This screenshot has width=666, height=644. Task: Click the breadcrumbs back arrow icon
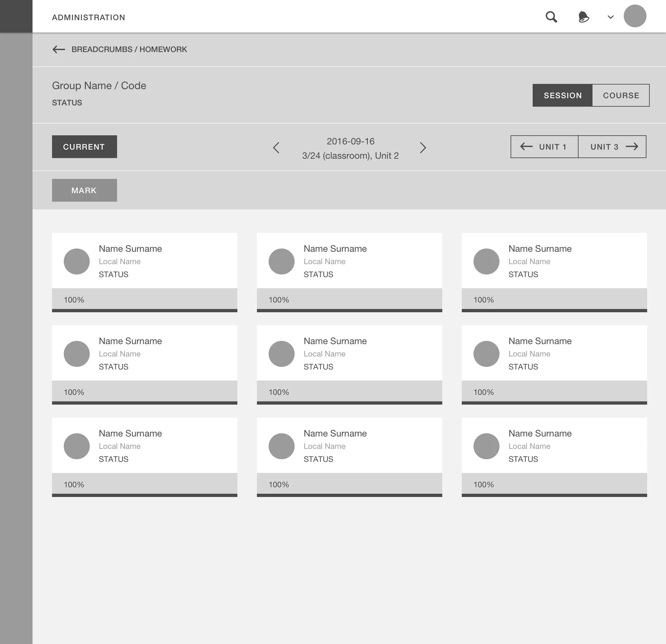[59, 50]
